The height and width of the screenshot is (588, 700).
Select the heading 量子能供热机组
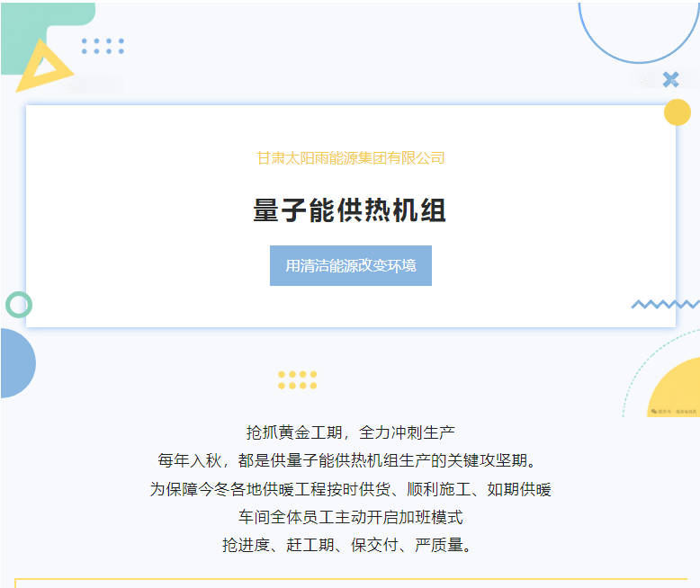point(350,210)
